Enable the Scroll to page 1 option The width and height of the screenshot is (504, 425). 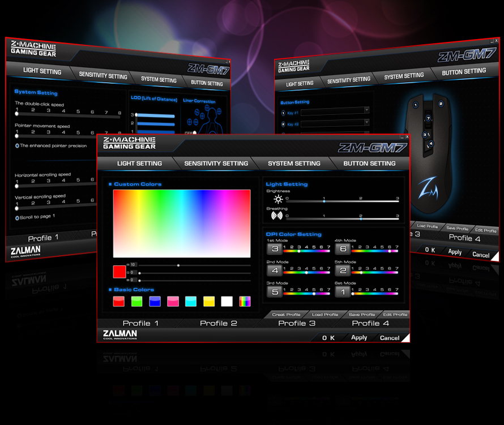point(18,217)
